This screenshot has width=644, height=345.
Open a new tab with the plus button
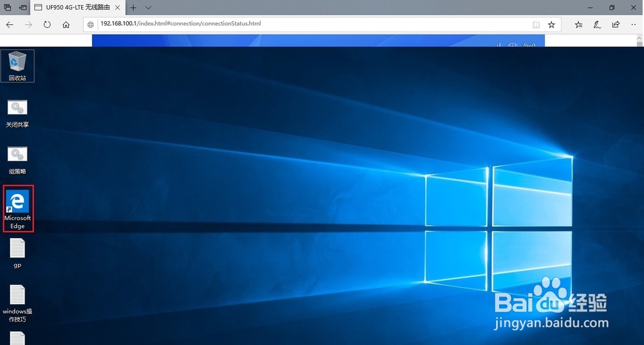pos(133,7)
